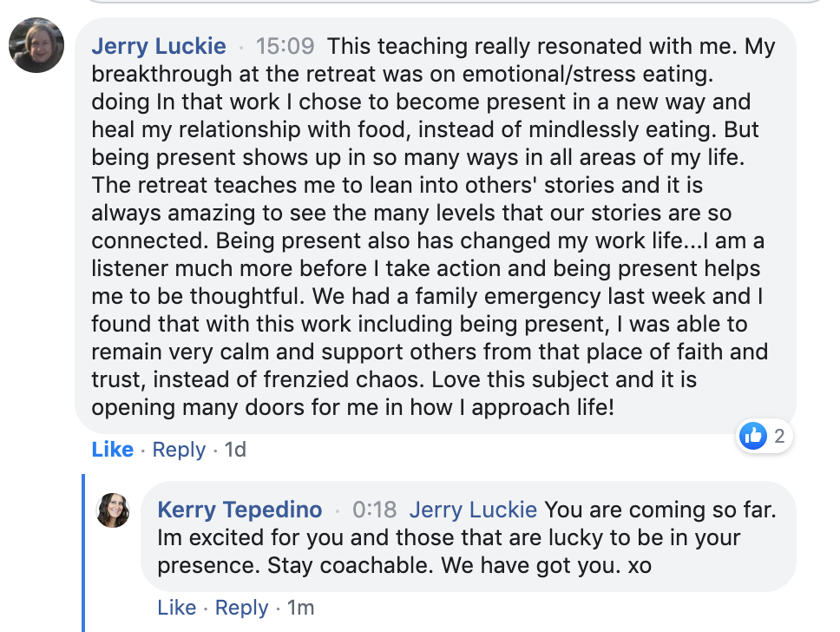Reply to Jerry Luckie's comment
Viewport: 840px width, 632px height.
pyautogui.click(x=179, y=449)
